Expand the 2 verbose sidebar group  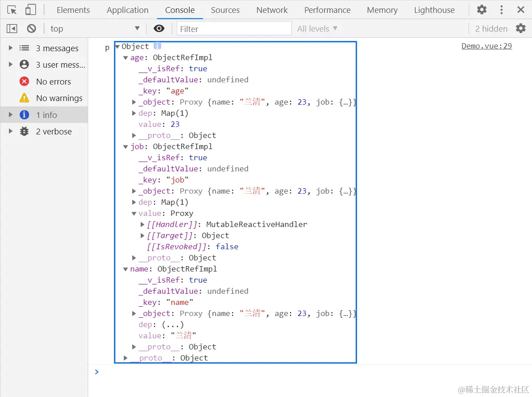(11, 131)
